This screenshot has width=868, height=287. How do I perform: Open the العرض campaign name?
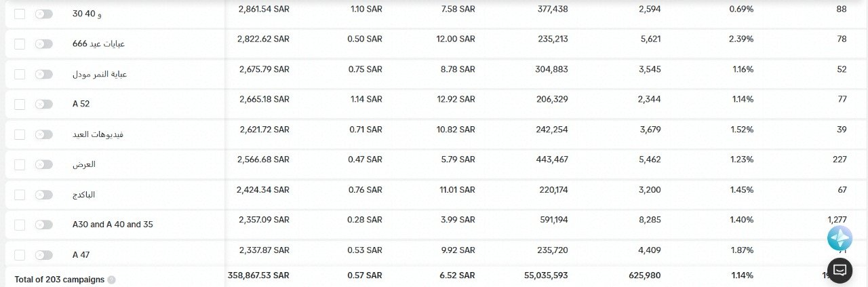[x=84, y=164]
